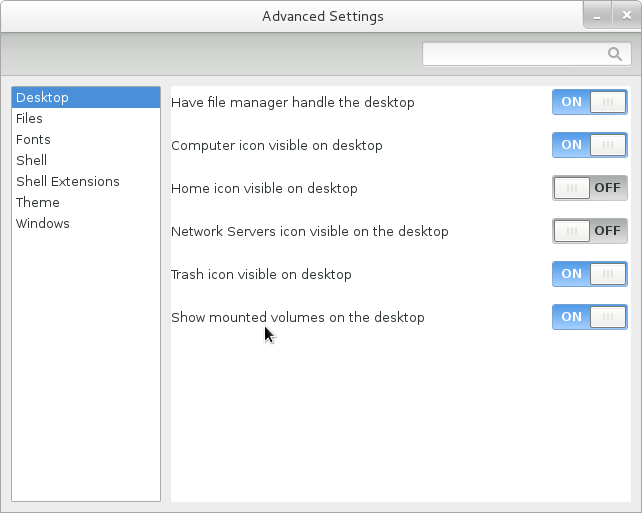Click 'Home icon visible on desktop' label

click(264, 188)
